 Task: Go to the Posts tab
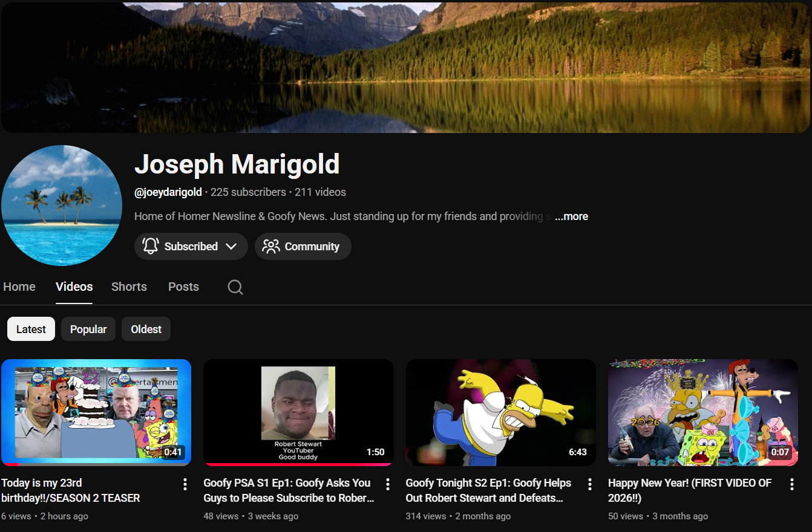click(183, 287)
